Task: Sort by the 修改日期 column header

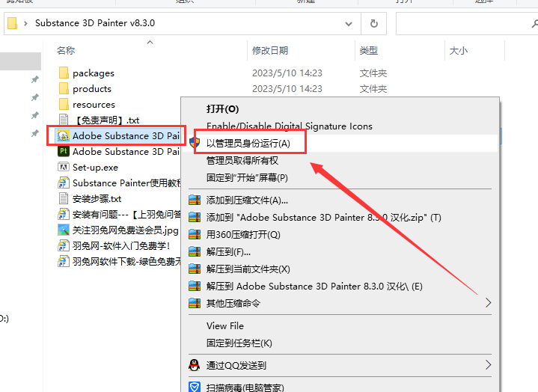Action: click(270, 50)
